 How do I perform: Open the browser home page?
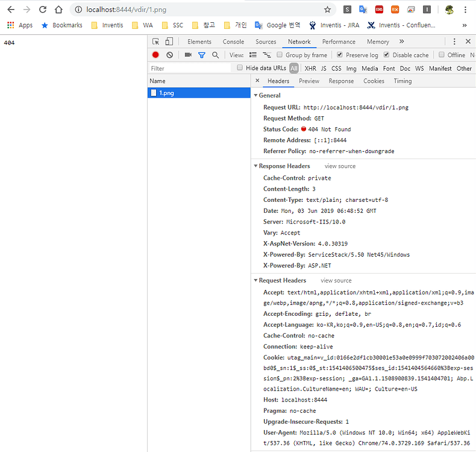coord(58,10)
